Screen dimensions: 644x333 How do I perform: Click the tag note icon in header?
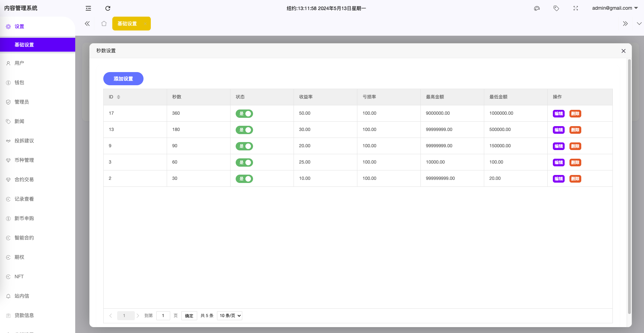(x=556, y=8)
